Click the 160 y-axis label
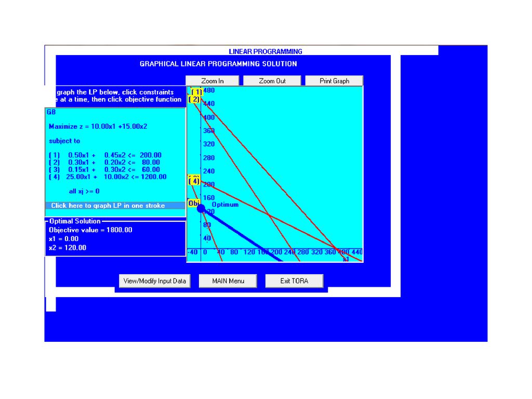 (x=209, y=198)
